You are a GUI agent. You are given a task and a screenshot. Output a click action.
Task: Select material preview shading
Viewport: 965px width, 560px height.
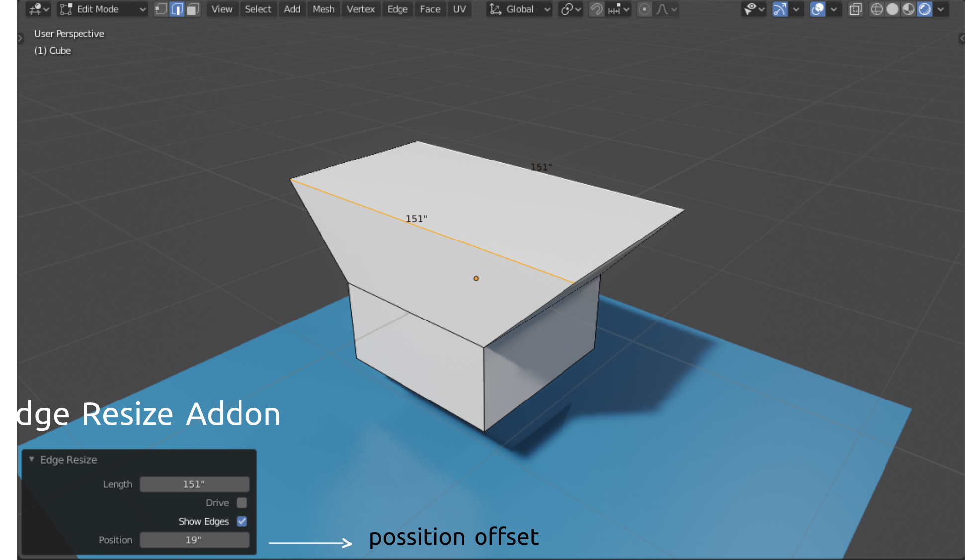[908, 9]
